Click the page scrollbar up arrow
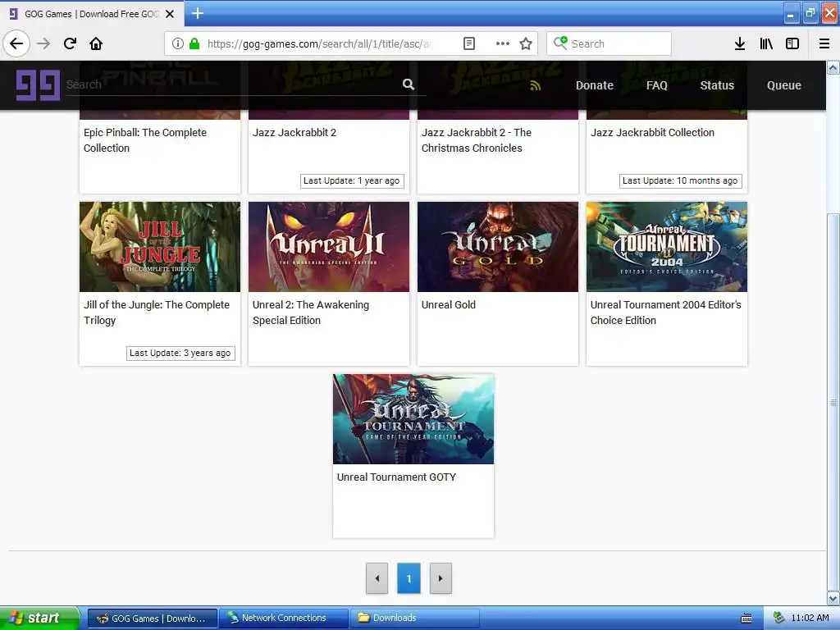Image resolution: width=840 pixels, height=630 pixels. (x=833, y=67)
